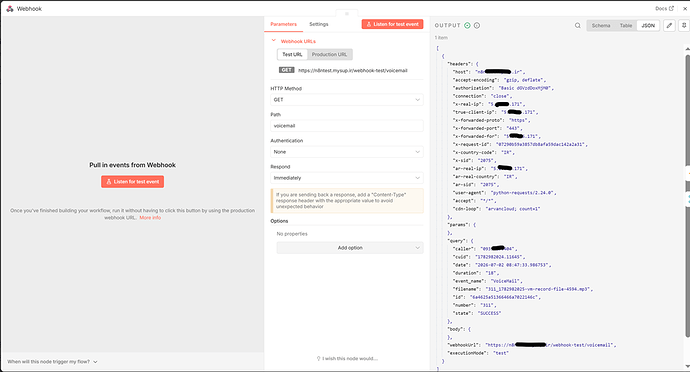Click the "accept-encoding" JSON key
Image resolution: width=690 pixels, height=372 pixels.
click(475, 80)
